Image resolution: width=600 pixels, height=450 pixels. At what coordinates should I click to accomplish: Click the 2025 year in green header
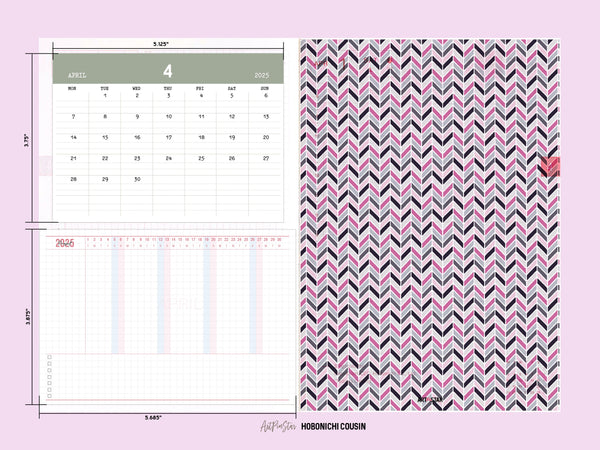262,75
